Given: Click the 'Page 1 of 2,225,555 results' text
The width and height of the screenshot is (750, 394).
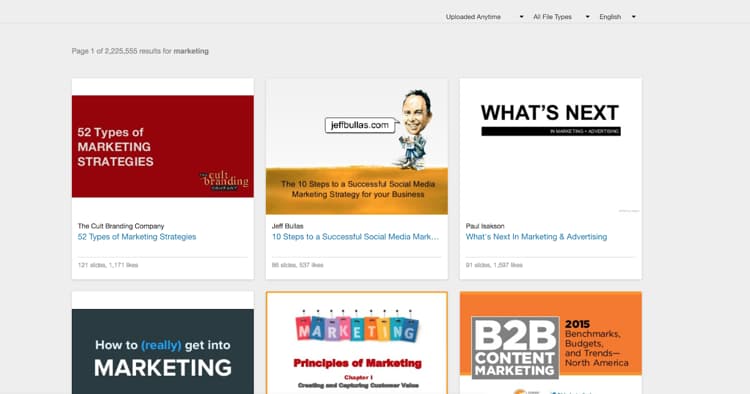Looking at the screenshot, I should coord(140,51).
